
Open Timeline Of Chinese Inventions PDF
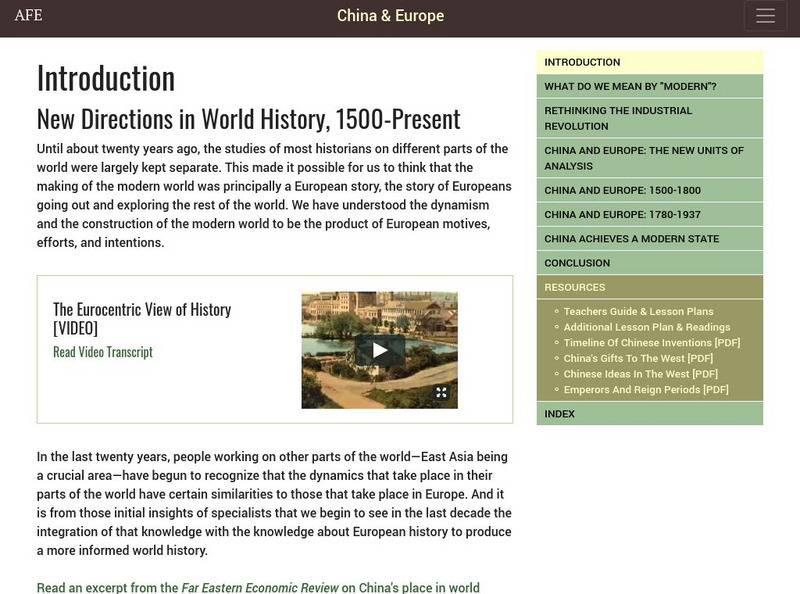652,343
